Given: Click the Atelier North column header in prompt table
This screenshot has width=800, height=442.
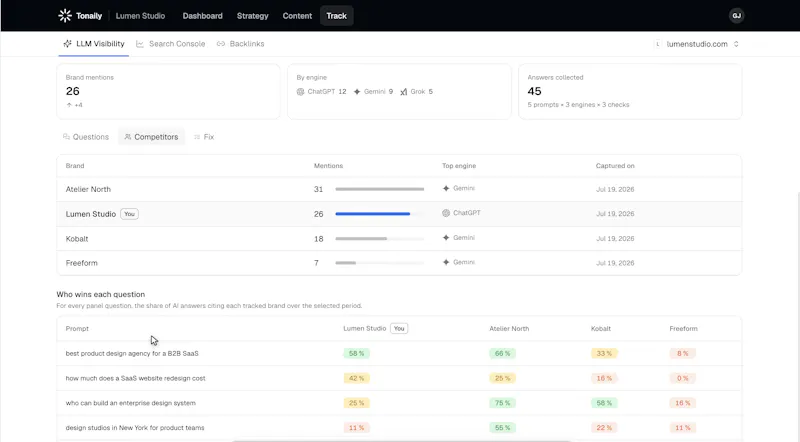Looking at the screenshot, I should coord(509,329).
